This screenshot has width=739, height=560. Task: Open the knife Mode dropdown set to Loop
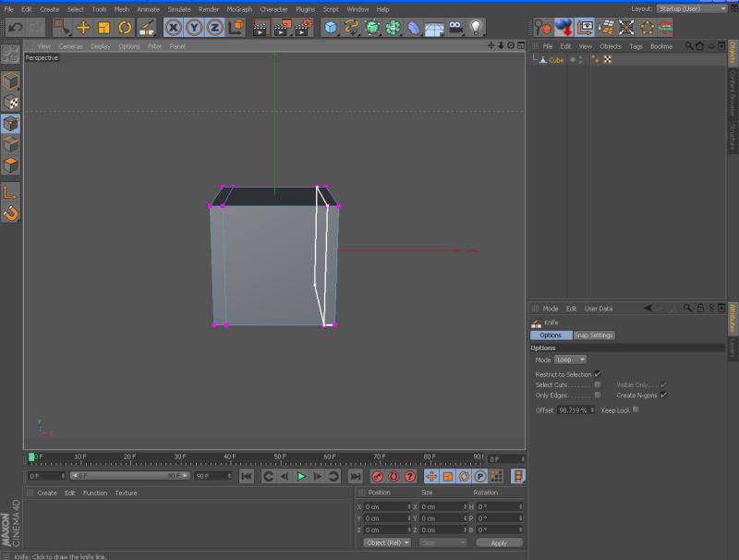coord(570,359)
